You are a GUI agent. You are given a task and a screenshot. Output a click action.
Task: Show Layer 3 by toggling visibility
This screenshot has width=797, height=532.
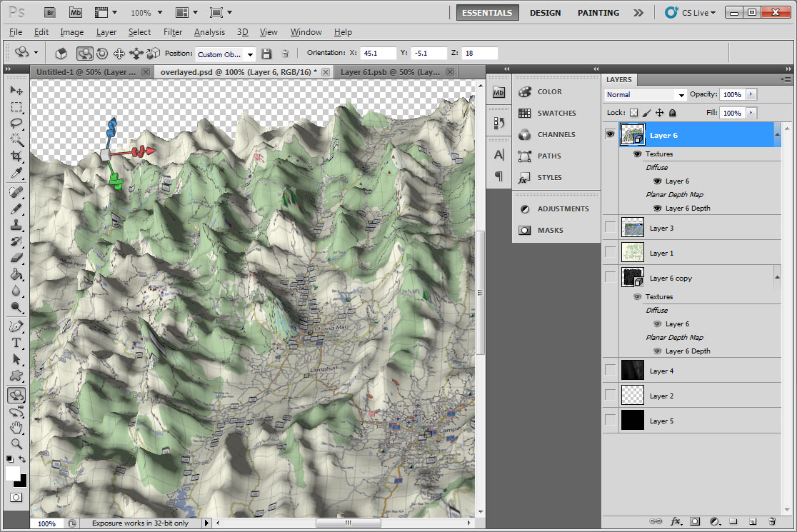[610, 228]
